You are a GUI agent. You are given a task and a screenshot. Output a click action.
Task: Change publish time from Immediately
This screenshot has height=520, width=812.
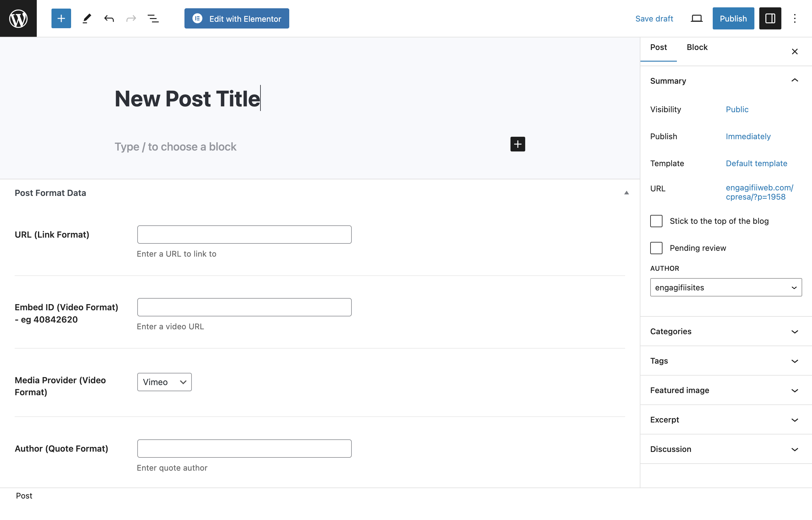click(748, 136)
